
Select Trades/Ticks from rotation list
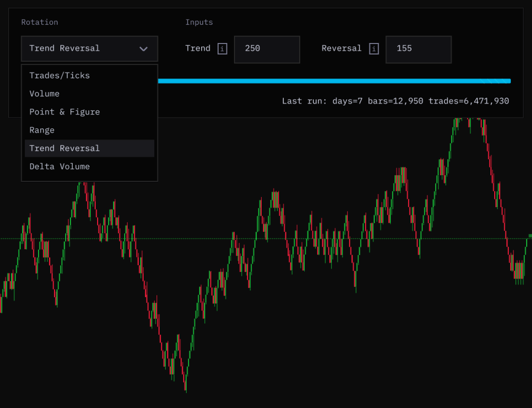point(90,75)
